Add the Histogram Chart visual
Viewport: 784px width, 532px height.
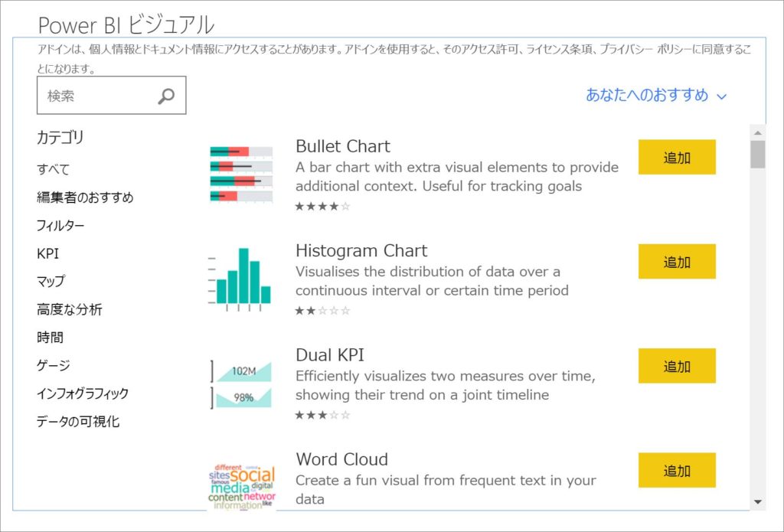click(677, 262)
